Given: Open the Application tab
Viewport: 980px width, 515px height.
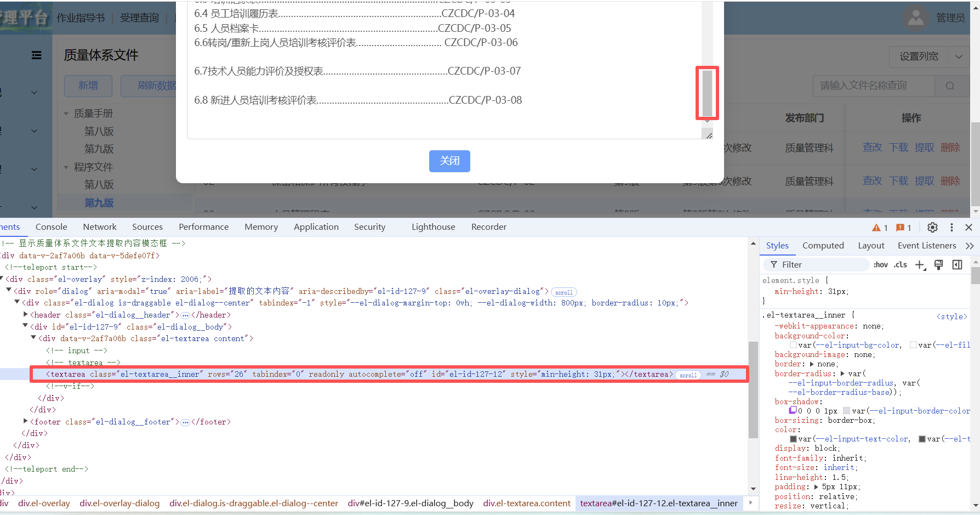Looking at the screenshot, I should 316,227.
